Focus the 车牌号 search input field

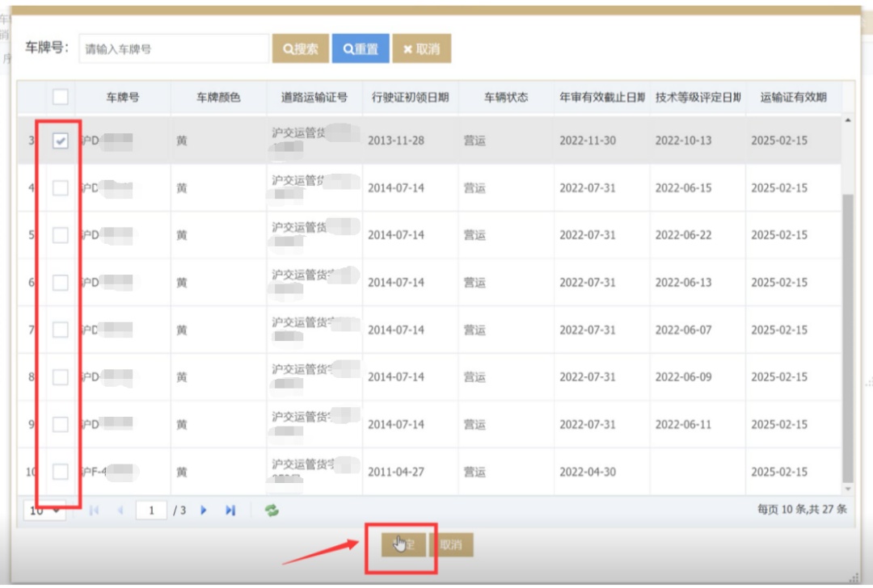[175, 49]
